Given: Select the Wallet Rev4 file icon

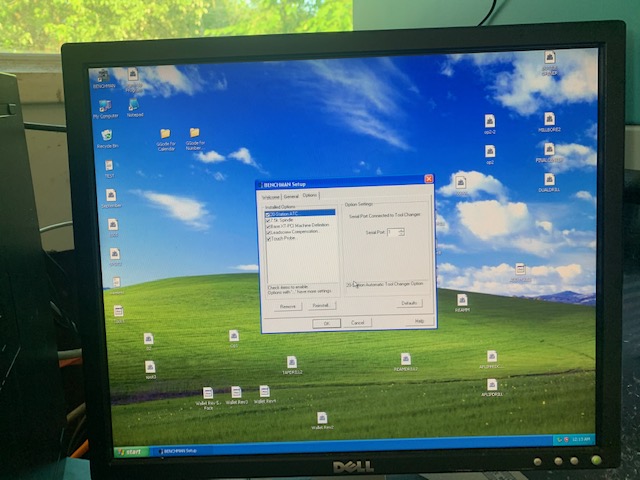Looking at the screenshot, I should (x=264, y=394).
